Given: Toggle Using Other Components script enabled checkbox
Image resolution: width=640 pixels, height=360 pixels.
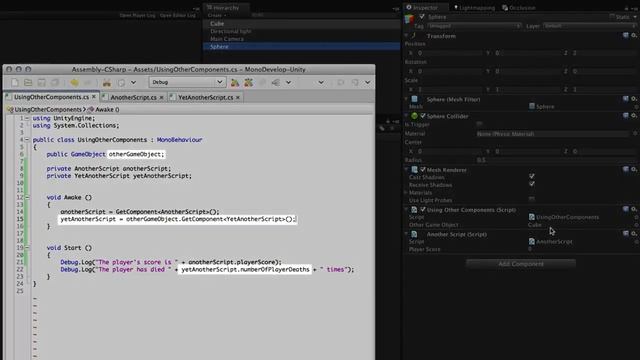Looking at the screenshot, I should [x=423, y=209].
